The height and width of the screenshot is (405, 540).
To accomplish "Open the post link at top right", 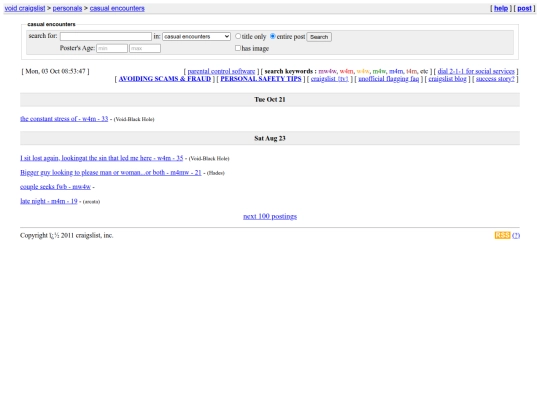I will (x=524, y=8).
